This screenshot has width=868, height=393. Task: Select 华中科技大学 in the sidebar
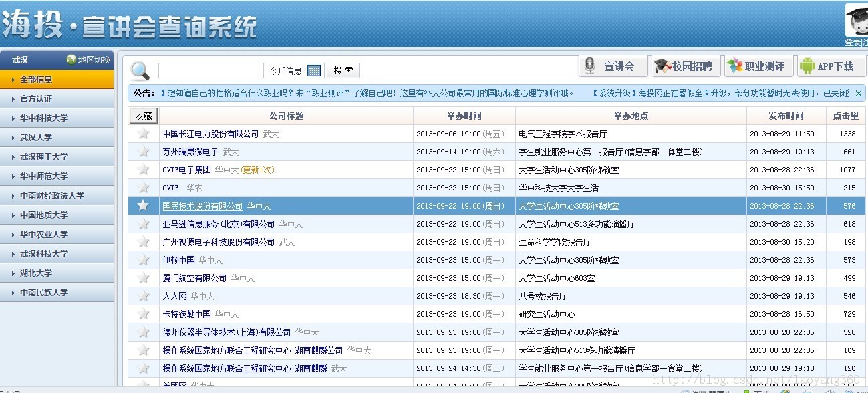pyautogui.click(x=57, y=118)
